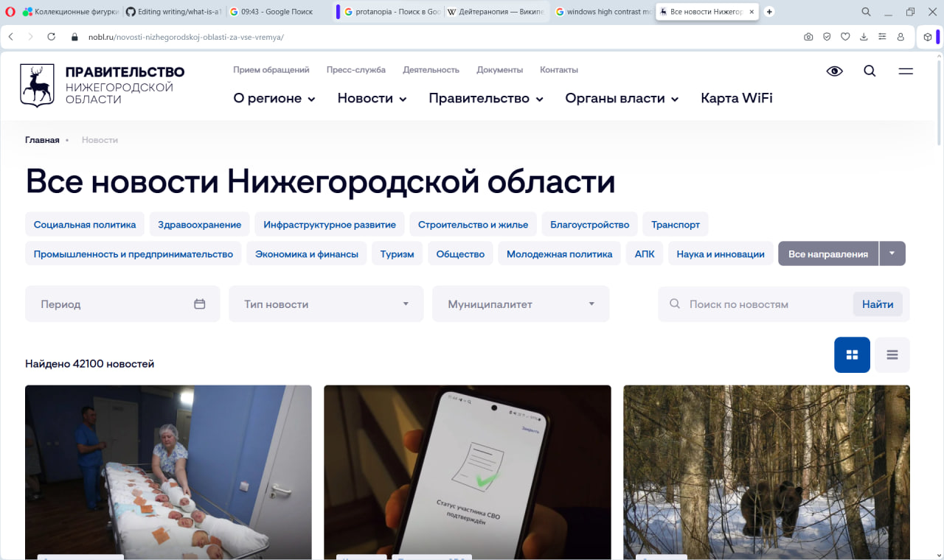The image size is (944, 560).
Task: Open calendar icon in the Период field
Action: pos(200,304)
